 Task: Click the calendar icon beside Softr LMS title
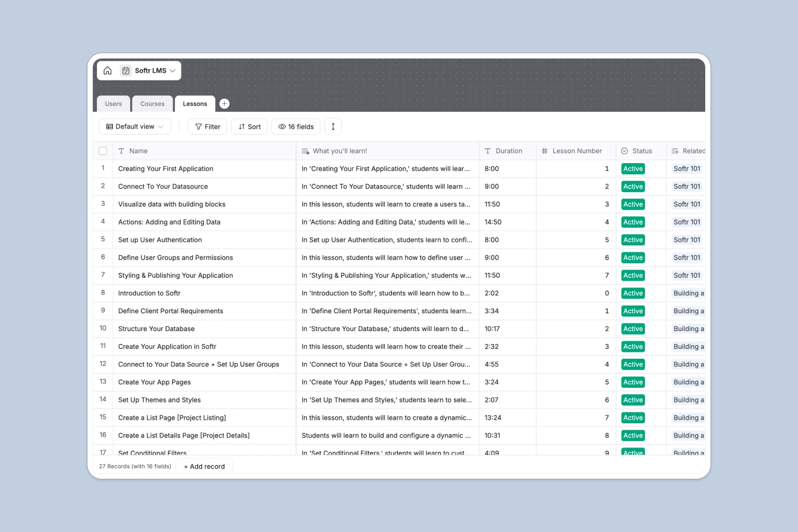point(125,70)
